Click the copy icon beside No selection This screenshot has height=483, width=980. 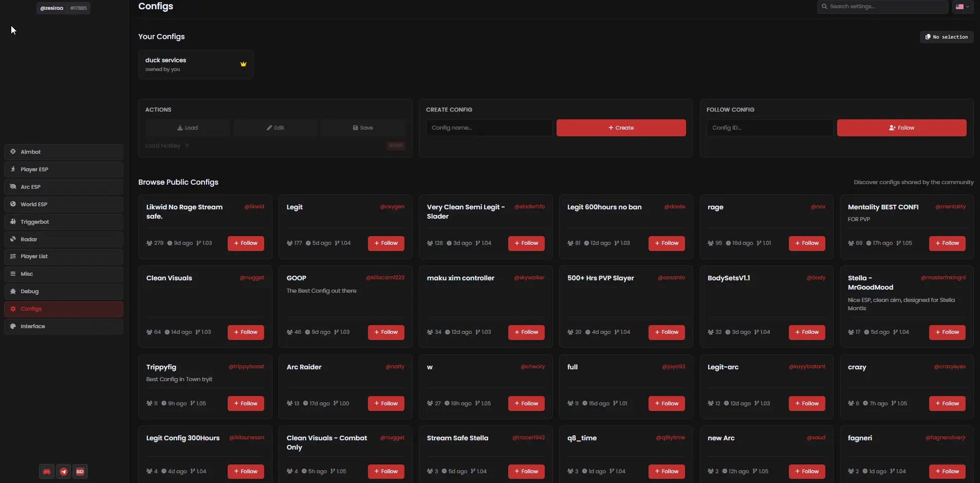pos(928,37)
